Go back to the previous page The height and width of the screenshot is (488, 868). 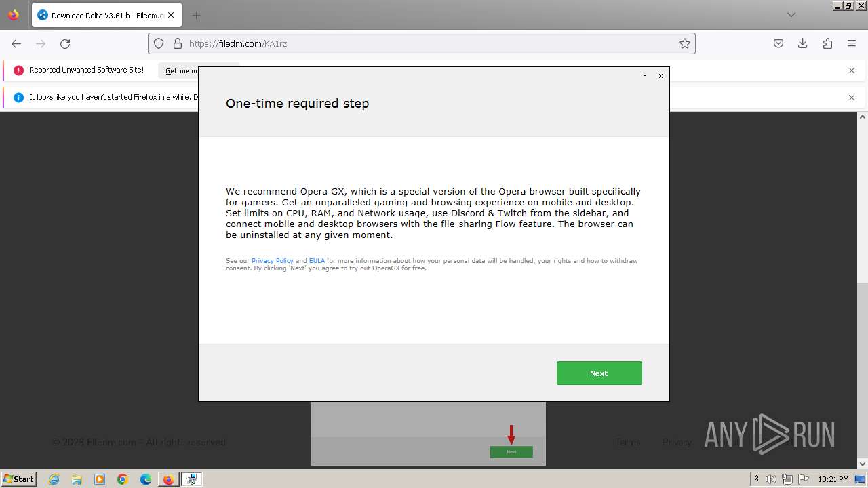coord(16,43)
